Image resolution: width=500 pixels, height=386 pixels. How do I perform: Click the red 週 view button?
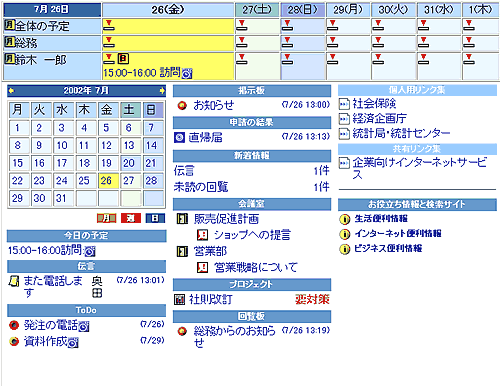point(131,218)
